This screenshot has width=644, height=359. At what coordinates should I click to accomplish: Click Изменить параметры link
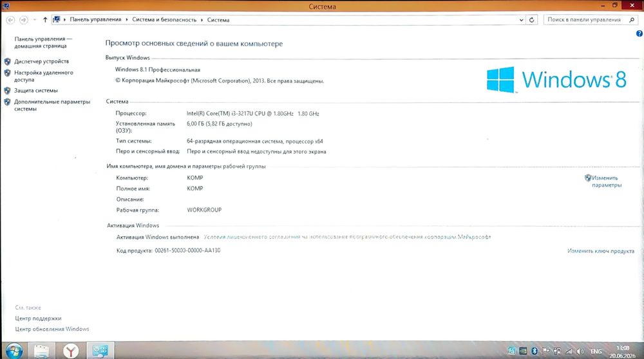pos(607,181)
